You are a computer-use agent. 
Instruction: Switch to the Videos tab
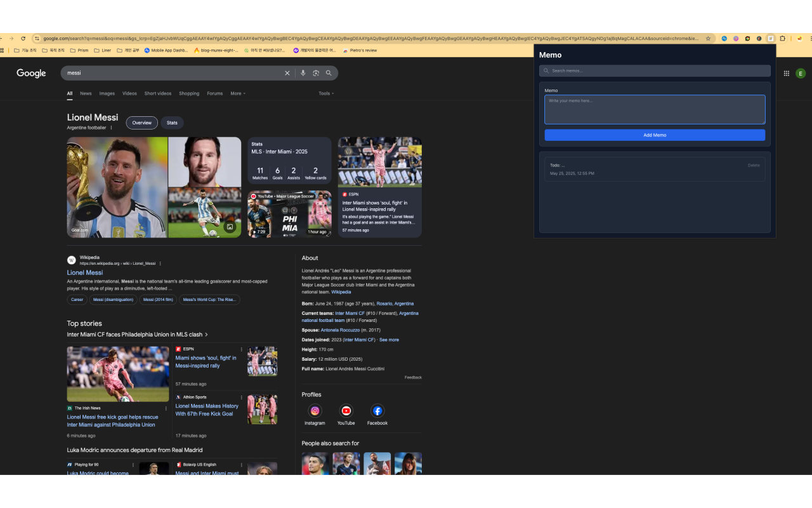click(x=129, y=93)
